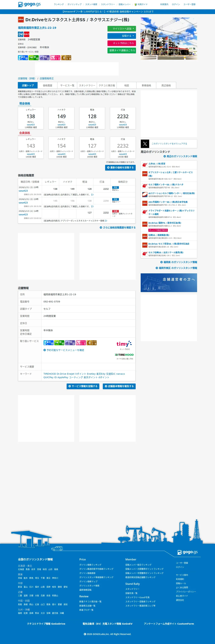The width and height of the screenshot is (215, 644).
Task: Click タイヤ交換 icon in store info table
Action: pos(92,343)
